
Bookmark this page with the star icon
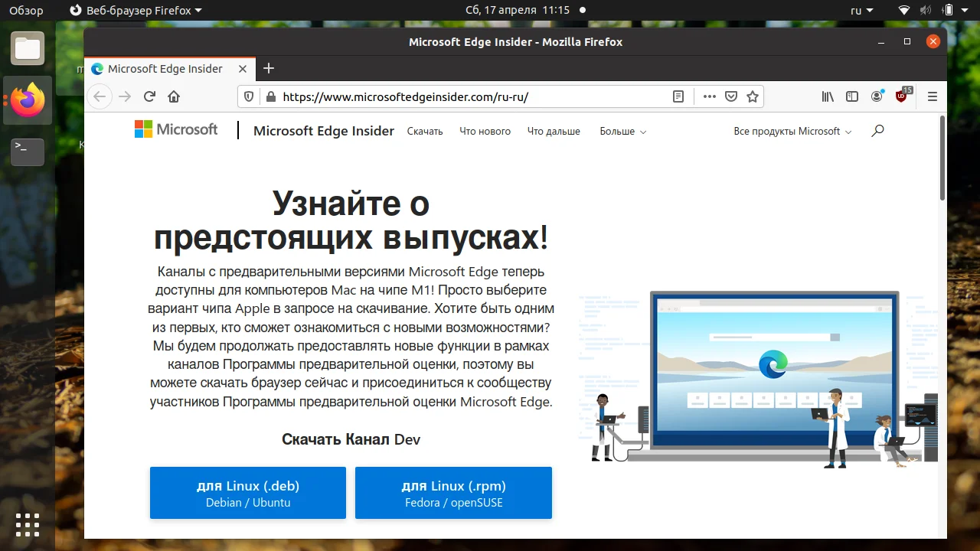(753, 96)
